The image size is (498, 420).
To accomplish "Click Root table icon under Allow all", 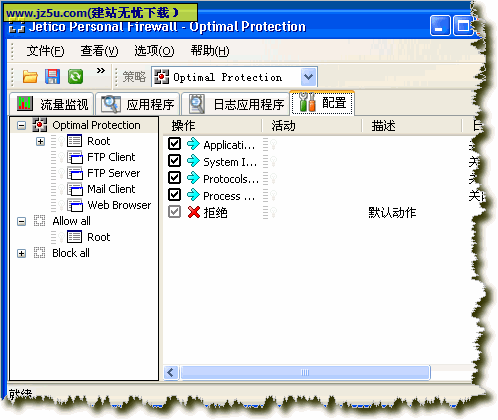I will 74,237.
